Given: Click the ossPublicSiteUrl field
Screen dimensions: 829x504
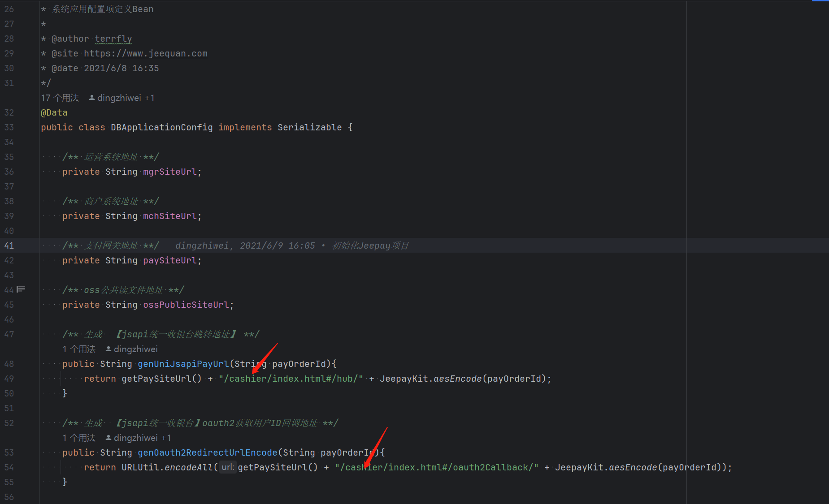Looking at the screenshot, I should (186, 305).
